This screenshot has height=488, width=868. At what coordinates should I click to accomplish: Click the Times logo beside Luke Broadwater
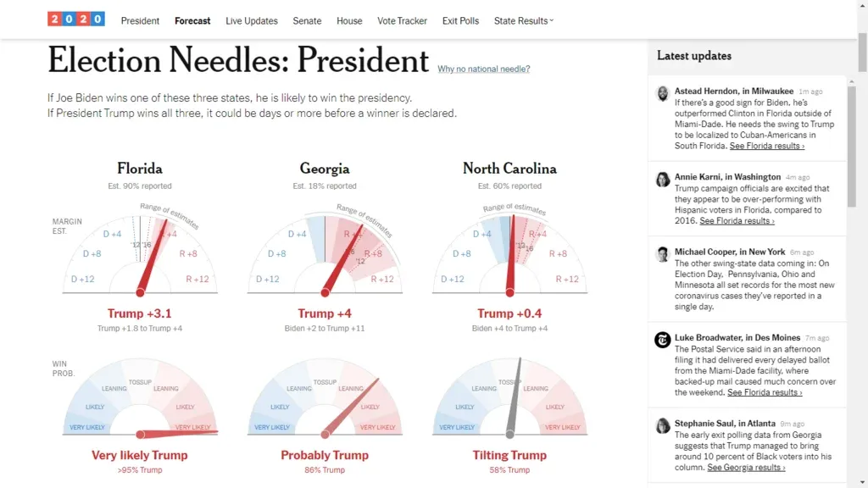(663, 340)
